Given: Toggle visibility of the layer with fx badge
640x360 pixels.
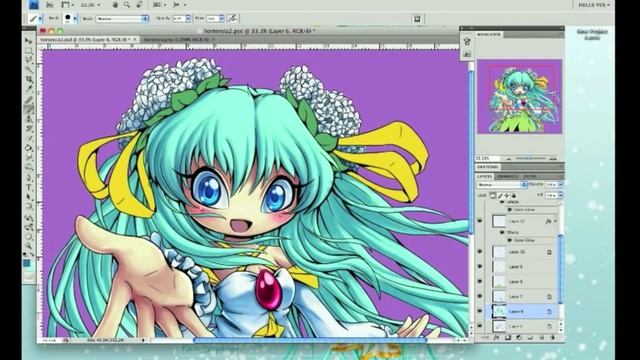Looking at the screenshot, I should [480, 221].
